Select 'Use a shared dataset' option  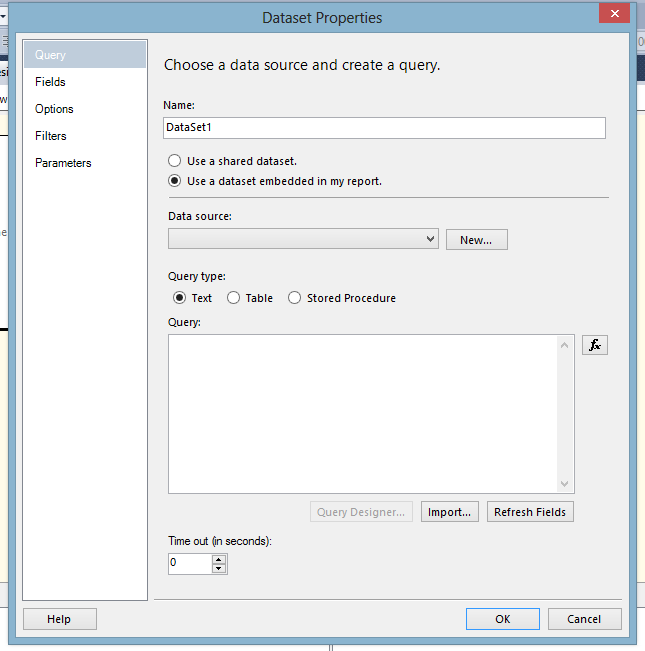[175, 160]
